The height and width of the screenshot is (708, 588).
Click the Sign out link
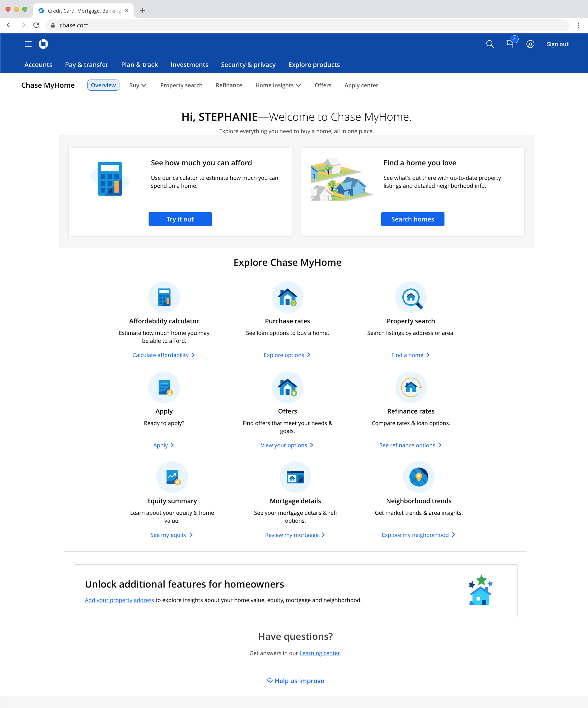click(558, 44)
